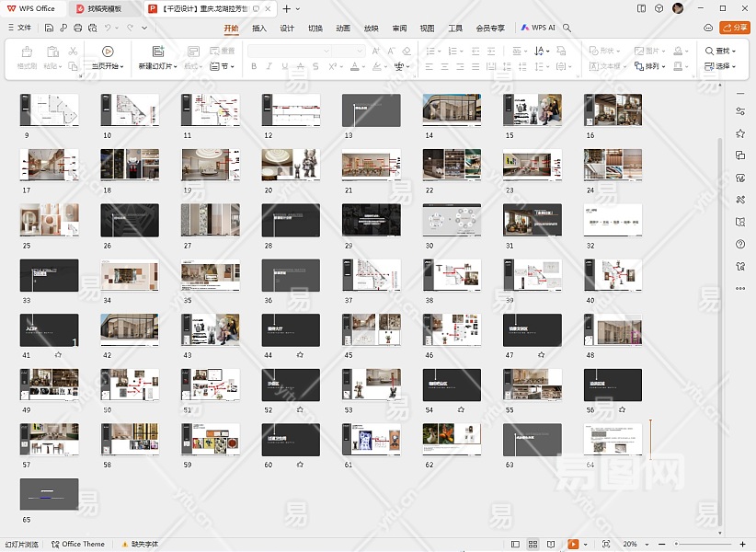
Task: Start slideshow from current slide icon
Action: pyautogui.click(x=108, y=52)
